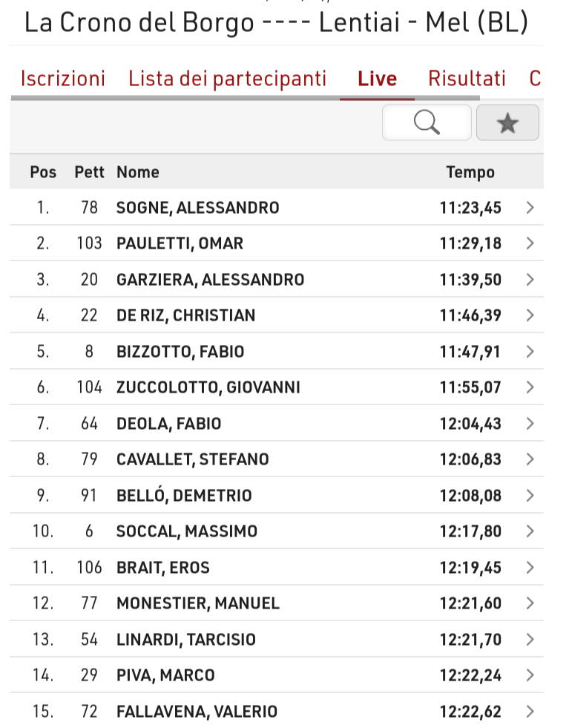Select the Risultati tab
The width and height of the screenshot is (569, 728).
467,79
